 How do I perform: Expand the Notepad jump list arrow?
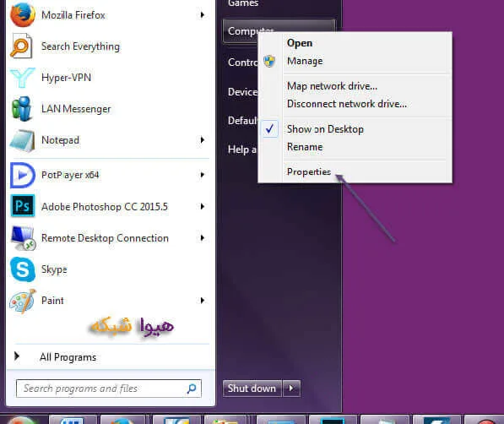[x=202, y=140]
